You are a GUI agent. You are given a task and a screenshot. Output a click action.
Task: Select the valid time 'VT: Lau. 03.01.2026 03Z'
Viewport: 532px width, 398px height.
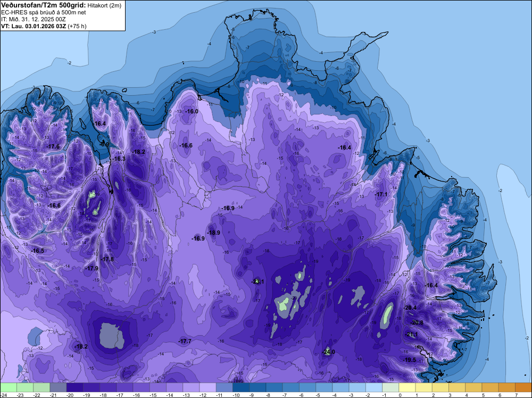tap(34, 26)
